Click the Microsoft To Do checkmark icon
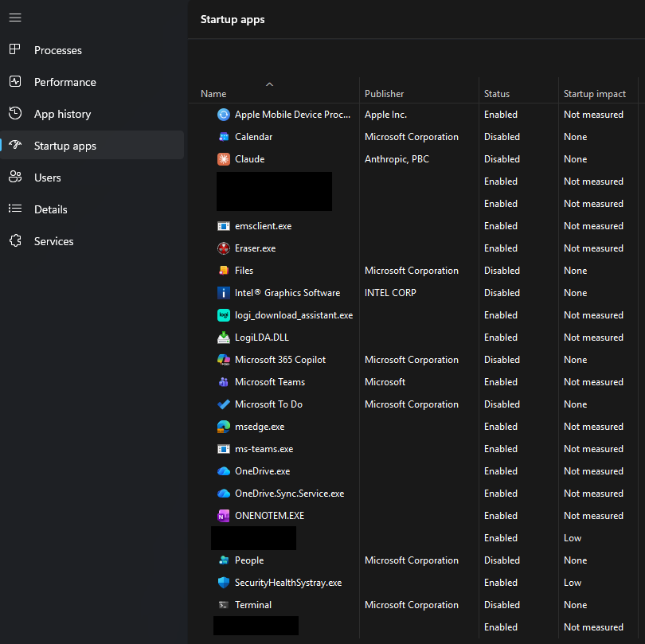 coord(224,404)
